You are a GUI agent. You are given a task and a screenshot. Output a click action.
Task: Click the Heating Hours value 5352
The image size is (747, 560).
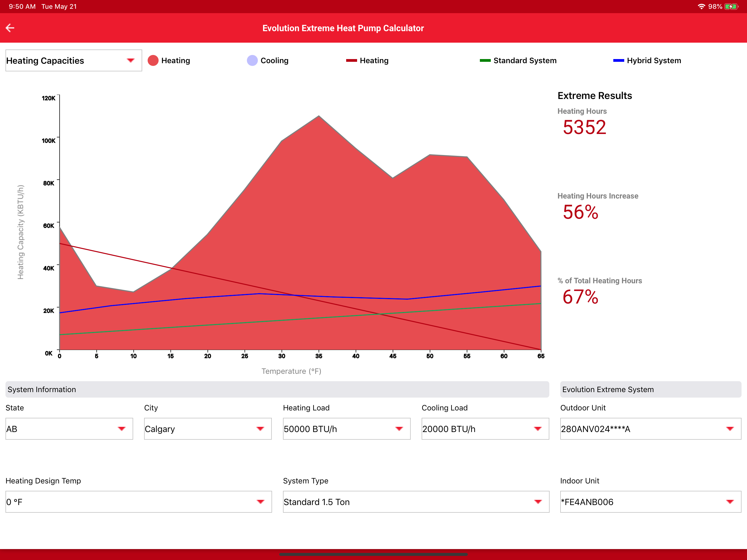click(584, 127)
